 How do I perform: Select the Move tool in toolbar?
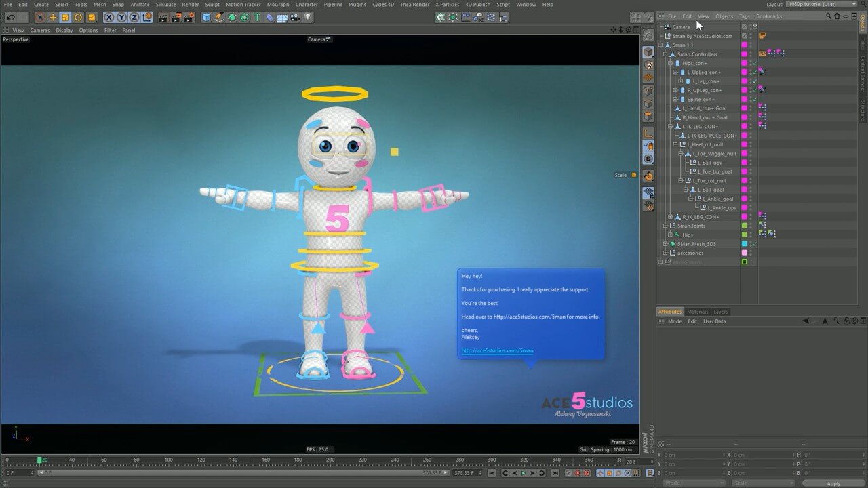click(53, 17)
